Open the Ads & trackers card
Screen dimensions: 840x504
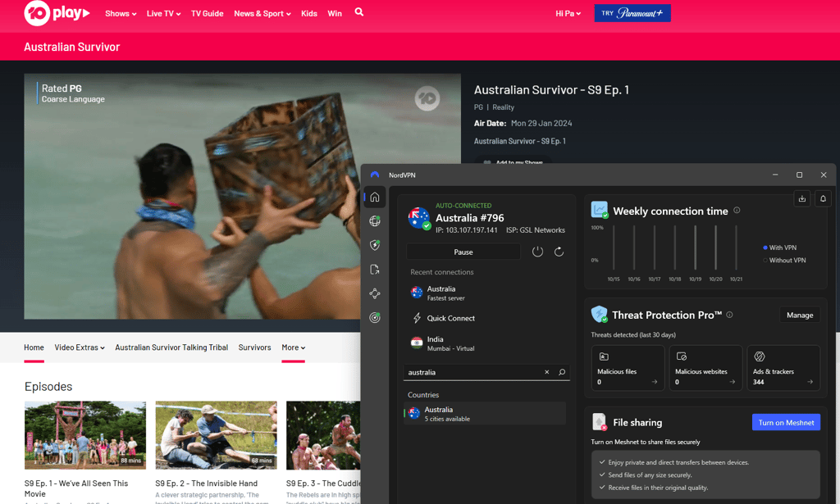click(x=783, y=368)
